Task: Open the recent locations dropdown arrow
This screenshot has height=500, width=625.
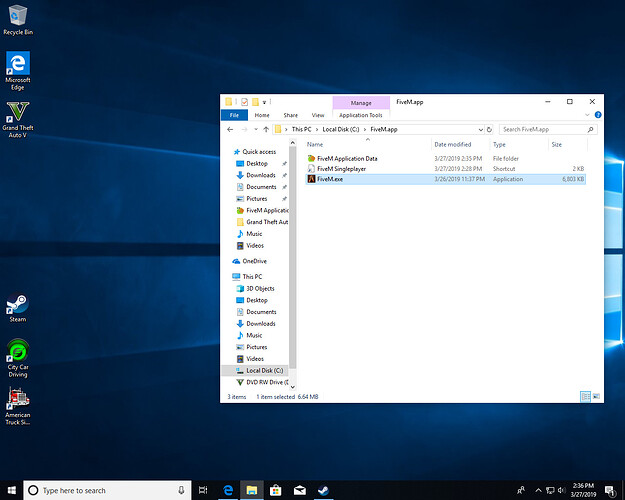Action: coord(254,129)
